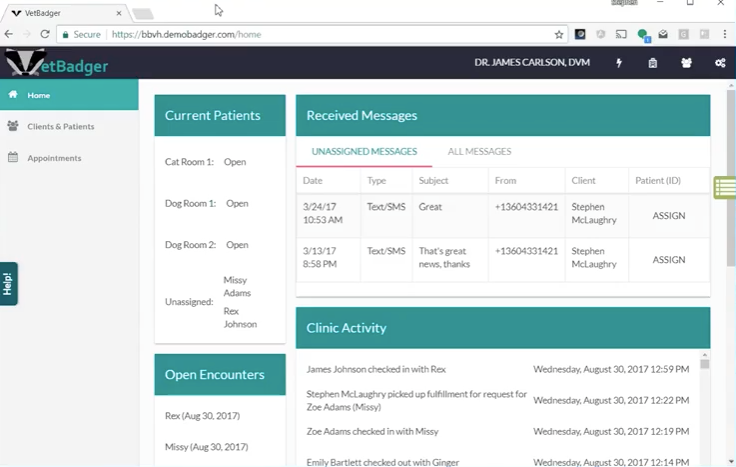Click the Open Encounters panel header

point(220,375)
